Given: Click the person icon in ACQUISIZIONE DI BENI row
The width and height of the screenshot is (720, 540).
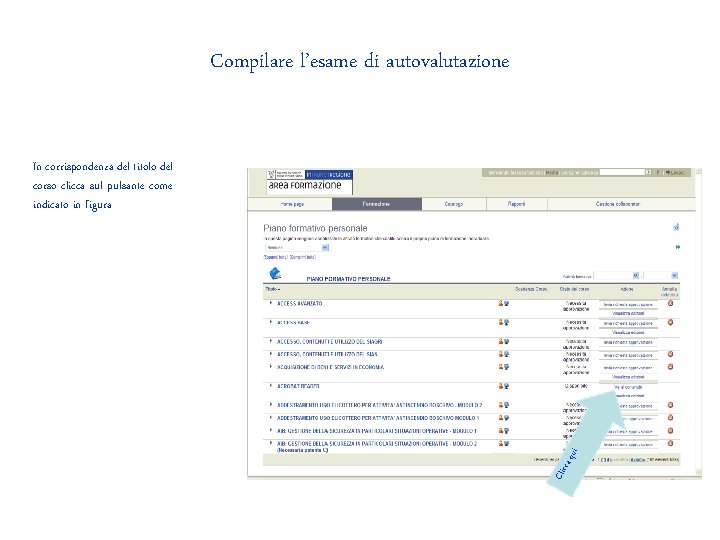Looking at the screenshot, I should pos(501,367).
